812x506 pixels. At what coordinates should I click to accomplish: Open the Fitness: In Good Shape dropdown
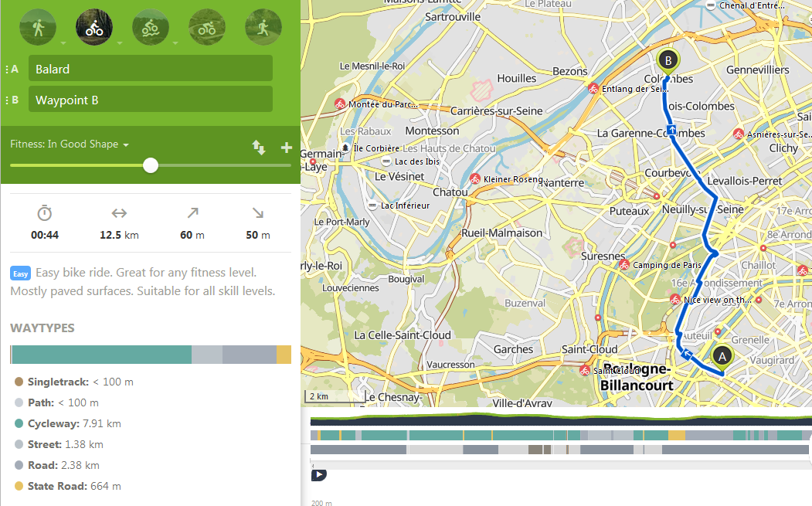[70, 144]
